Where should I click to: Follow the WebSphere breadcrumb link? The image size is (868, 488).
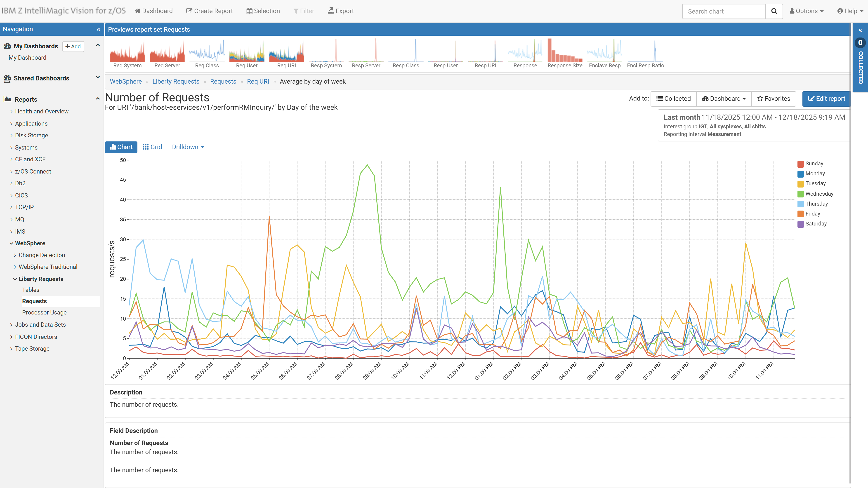(126, 82)
